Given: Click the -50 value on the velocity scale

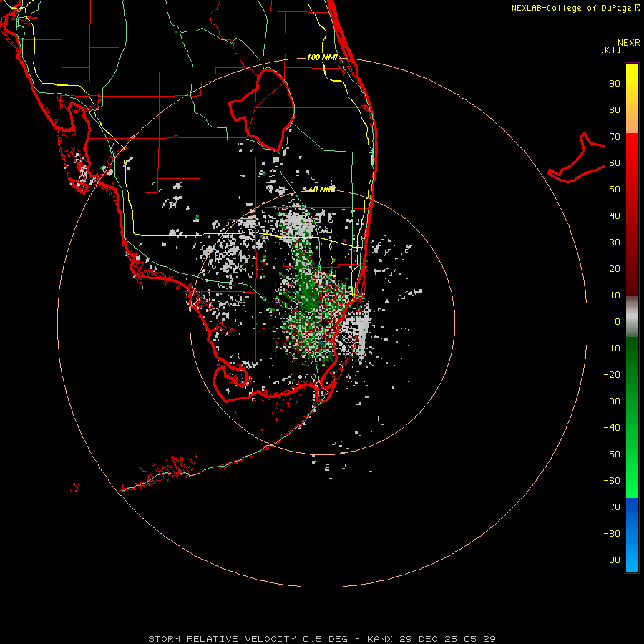Looking at the screenshot, I should point(612,454).
